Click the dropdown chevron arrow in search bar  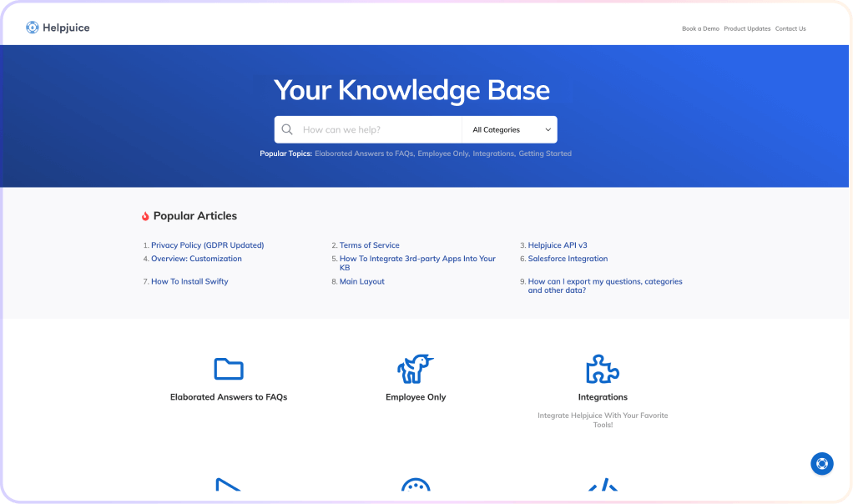point(548,130)
